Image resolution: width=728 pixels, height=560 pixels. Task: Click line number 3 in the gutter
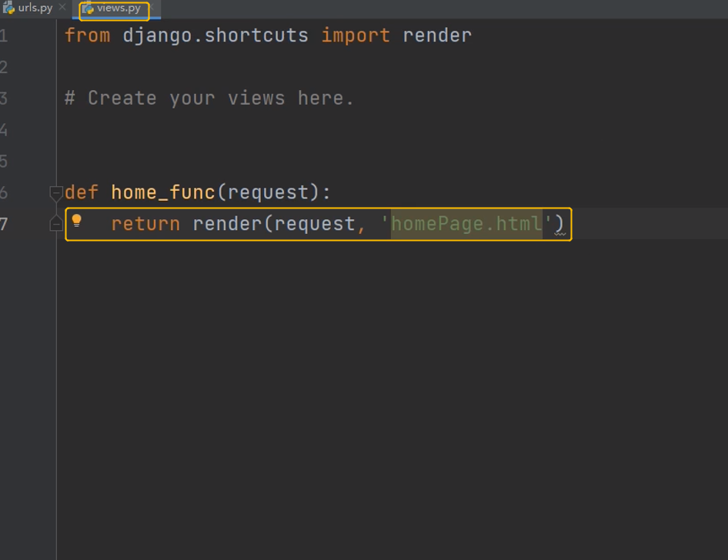(5, 98)
